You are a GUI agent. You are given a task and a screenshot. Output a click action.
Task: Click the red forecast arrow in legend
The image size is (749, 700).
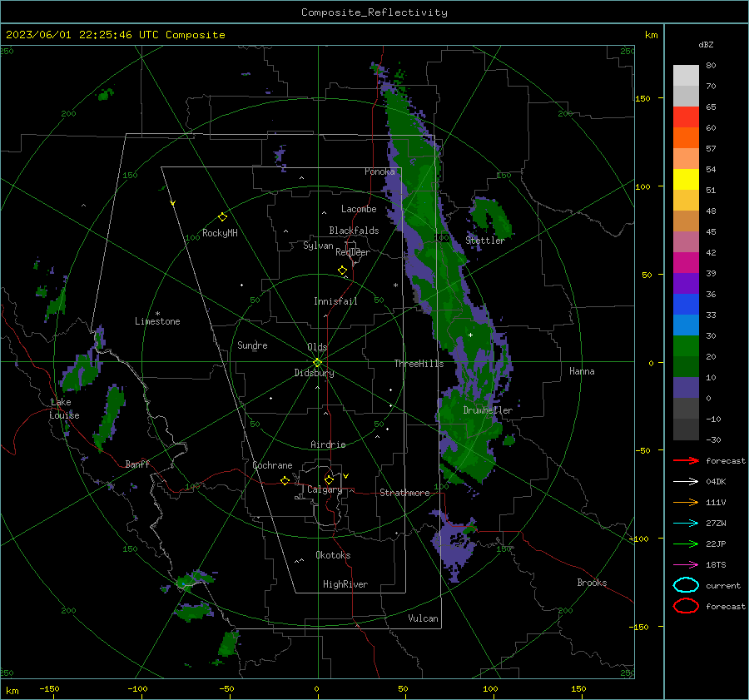(x=686, y=460)
